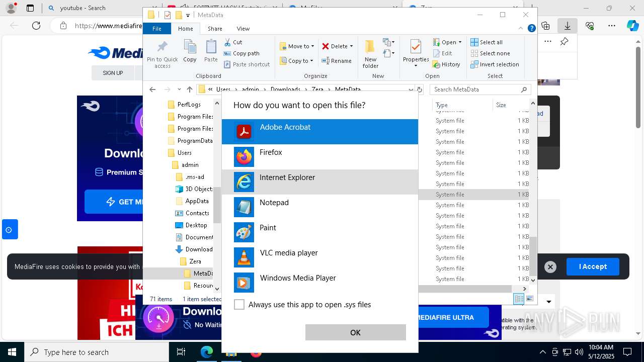Click SIGN UP on MediaFire page
The width and height of the screenshot is (644, 362).
click(113, 73)
